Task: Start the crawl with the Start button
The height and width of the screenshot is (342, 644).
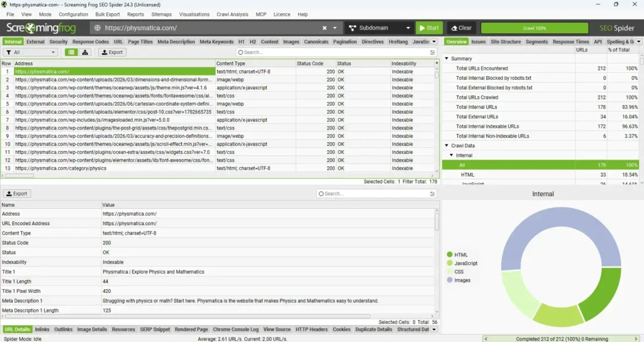Action: point(429,28)
